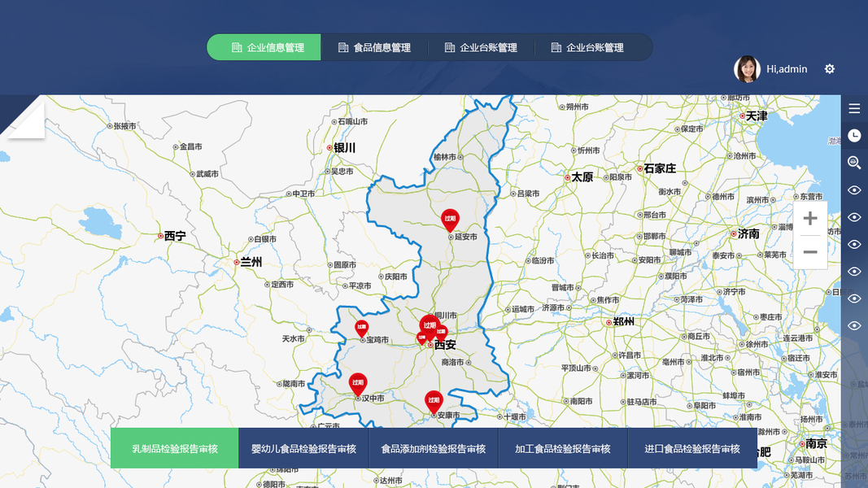
Task: Click the small pin right of Xi'an cluster
Action: point(441,333)
